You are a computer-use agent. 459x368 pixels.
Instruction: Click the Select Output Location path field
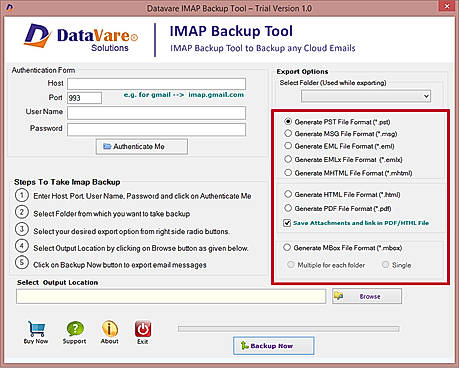(171, 296)
